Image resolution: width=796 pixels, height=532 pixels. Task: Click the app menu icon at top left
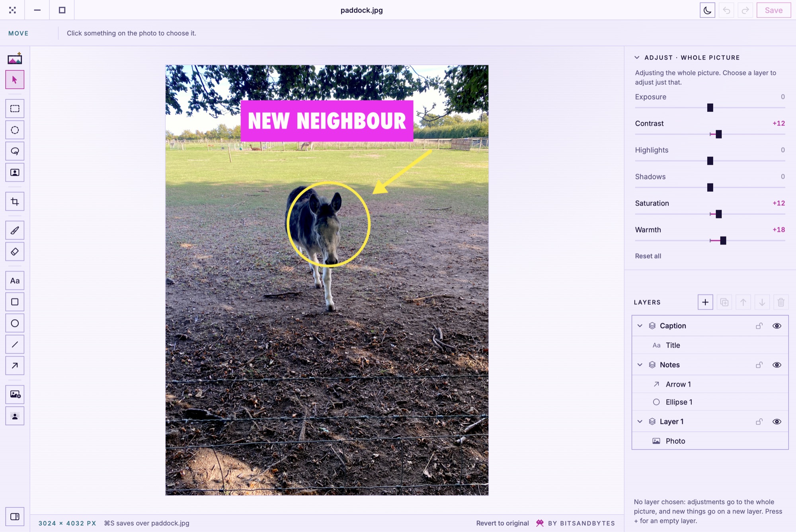click(12, 10)
